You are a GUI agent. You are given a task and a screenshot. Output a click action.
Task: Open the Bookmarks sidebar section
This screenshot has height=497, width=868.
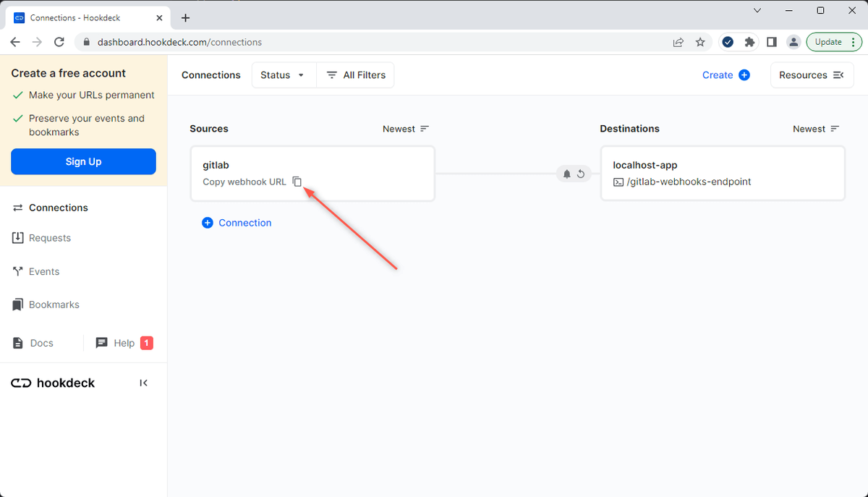click(54, 304)
